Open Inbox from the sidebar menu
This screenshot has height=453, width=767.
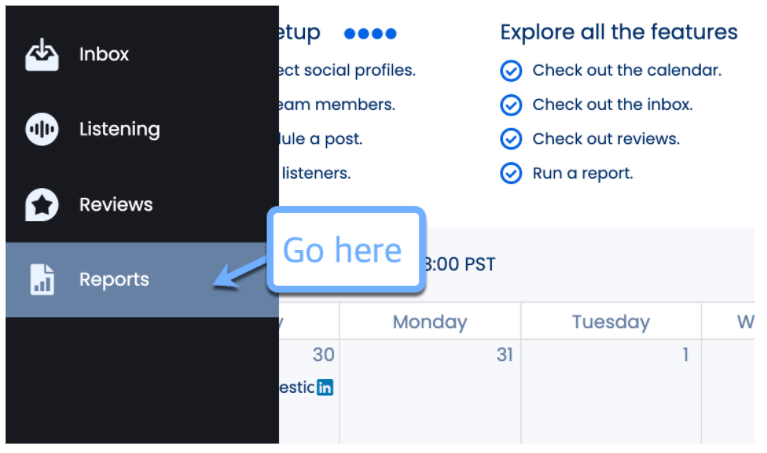(104, 54)
